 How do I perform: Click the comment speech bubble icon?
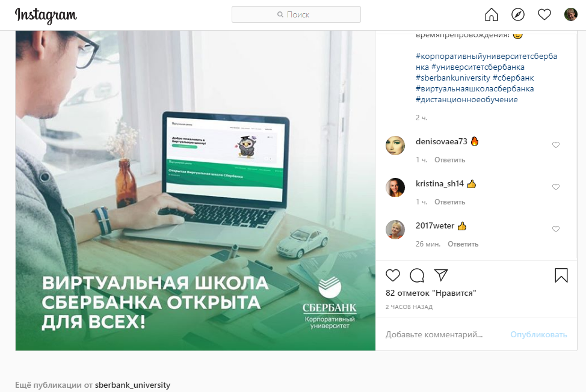417,275
